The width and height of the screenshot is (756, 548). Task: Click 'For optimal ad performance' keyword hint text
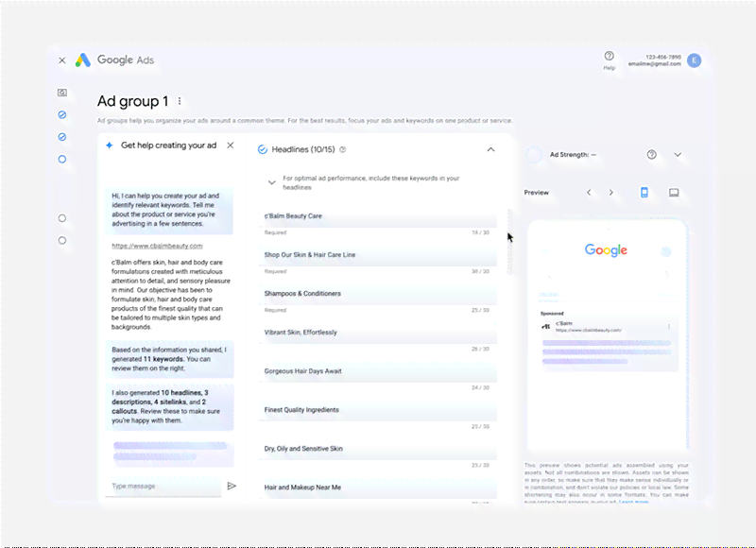(370, 182)
